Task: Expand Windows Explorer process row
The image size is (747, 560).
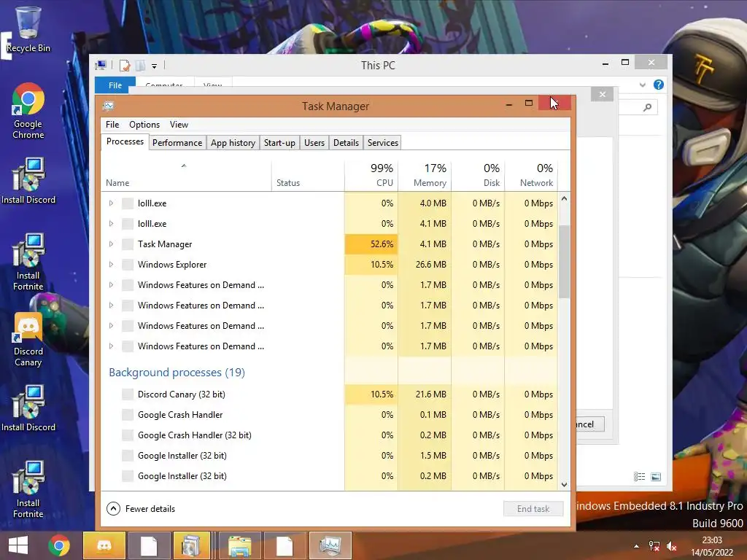Action: click(x=111, y=265)
